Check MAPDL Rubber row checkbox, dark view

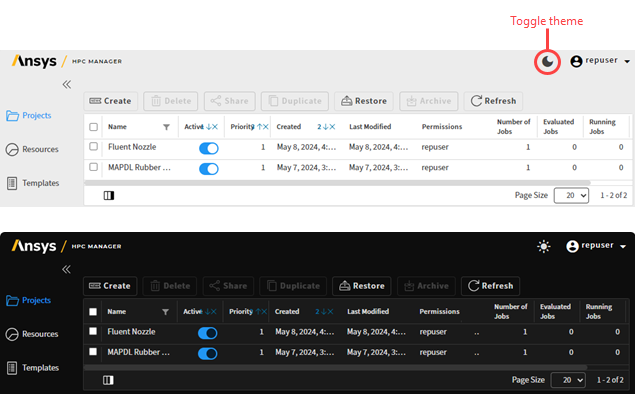tap(93, 351)
